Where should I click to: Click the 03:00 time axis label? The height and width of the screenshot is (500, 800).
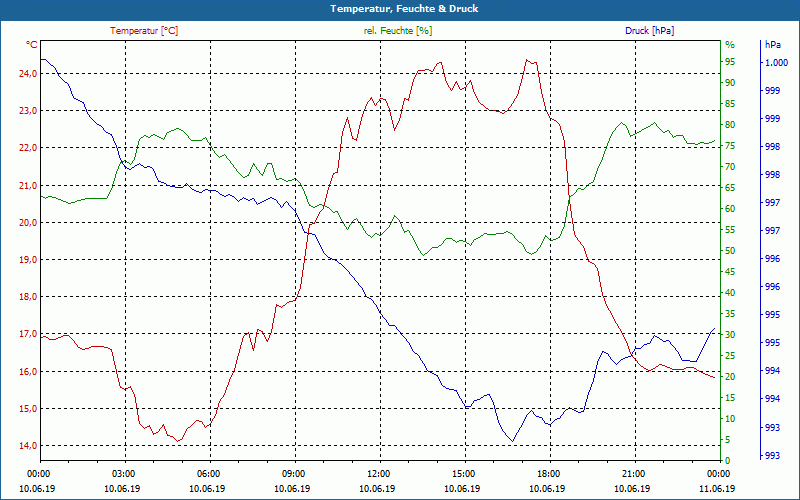point(122,473)
